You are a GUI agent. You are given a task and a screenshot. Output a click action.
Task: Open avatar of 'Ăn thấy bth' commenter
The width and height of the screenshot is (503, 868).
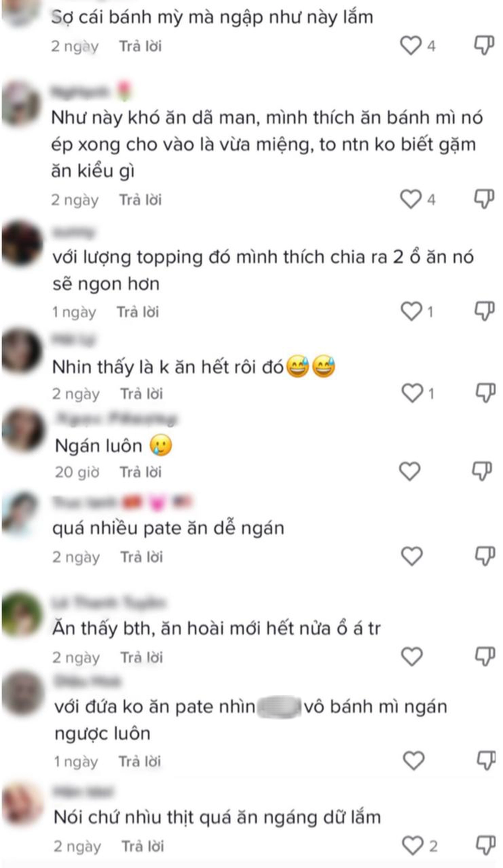[x=21, y=613]
